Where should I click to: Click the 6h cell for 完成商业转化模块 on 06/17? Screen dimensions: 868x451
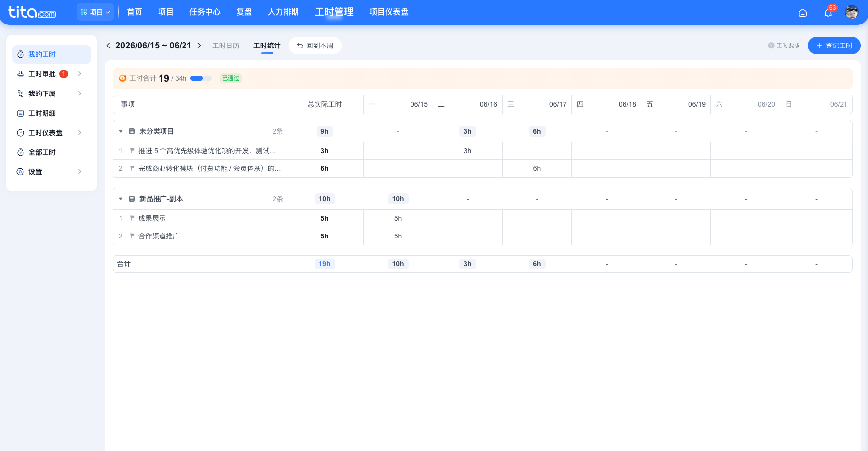click(x=537, y=168)
